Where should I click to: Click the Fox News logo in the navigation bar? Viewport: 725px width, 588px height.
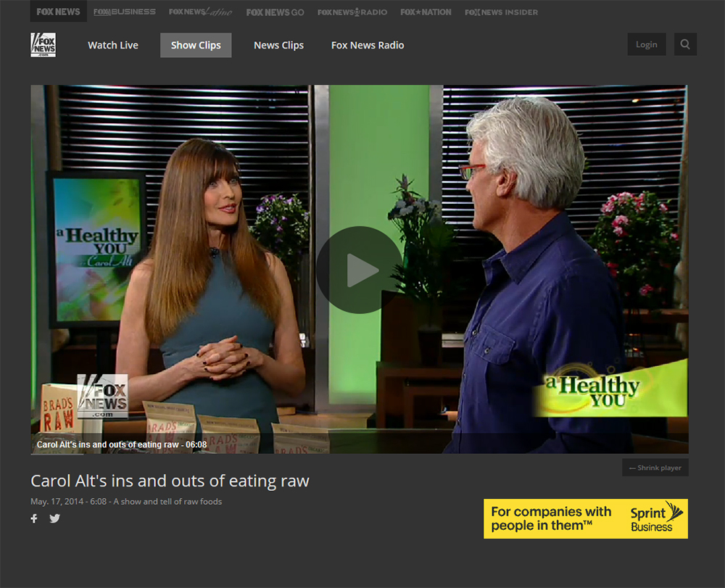(x=43, y=45)
